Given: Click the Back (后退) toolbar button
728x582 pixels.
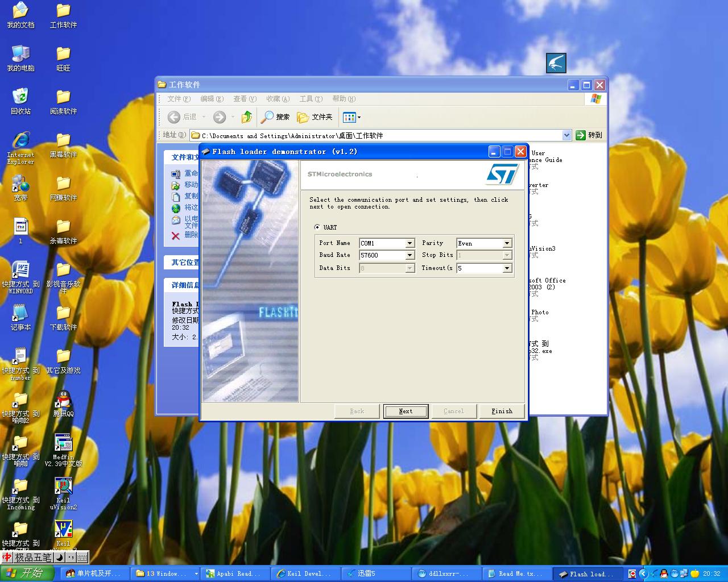Looking at the screenshot, I should coord(182,117).
